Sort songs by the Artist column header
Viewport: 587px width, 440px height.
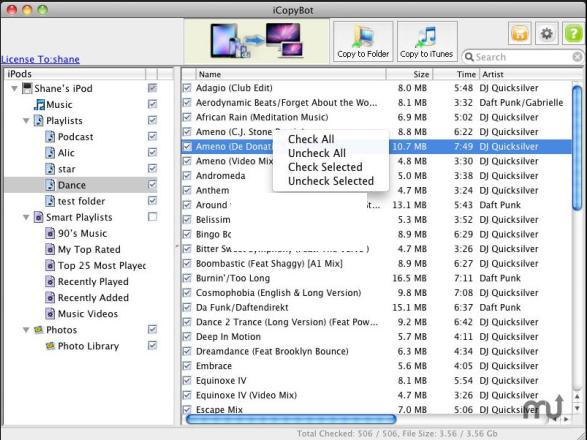click(x=531, y=74)
